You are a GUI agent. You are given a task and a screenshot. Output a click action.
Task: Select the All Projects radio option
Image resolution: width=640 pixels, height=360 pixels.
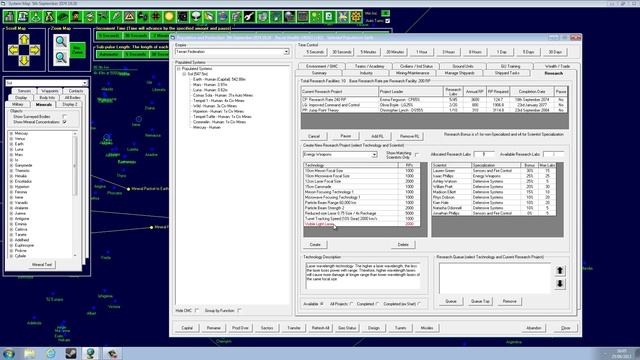(x=351, y=304)
